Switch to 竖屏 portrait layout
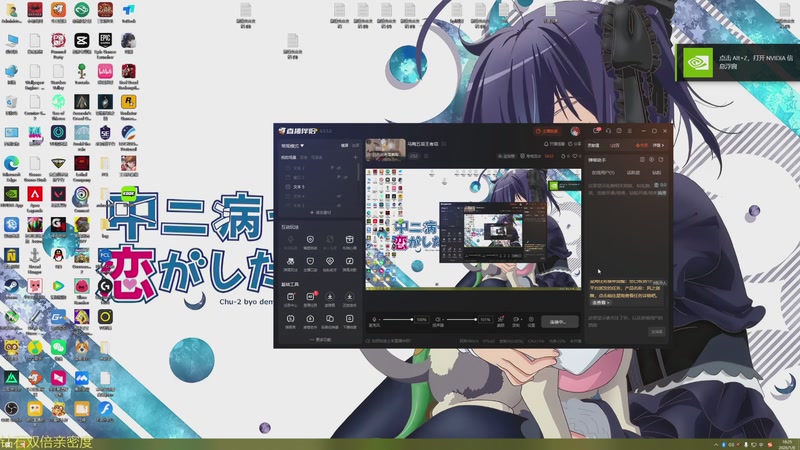Screen dimensions: 800x450 pyautogui.click(x=356, y=145)
